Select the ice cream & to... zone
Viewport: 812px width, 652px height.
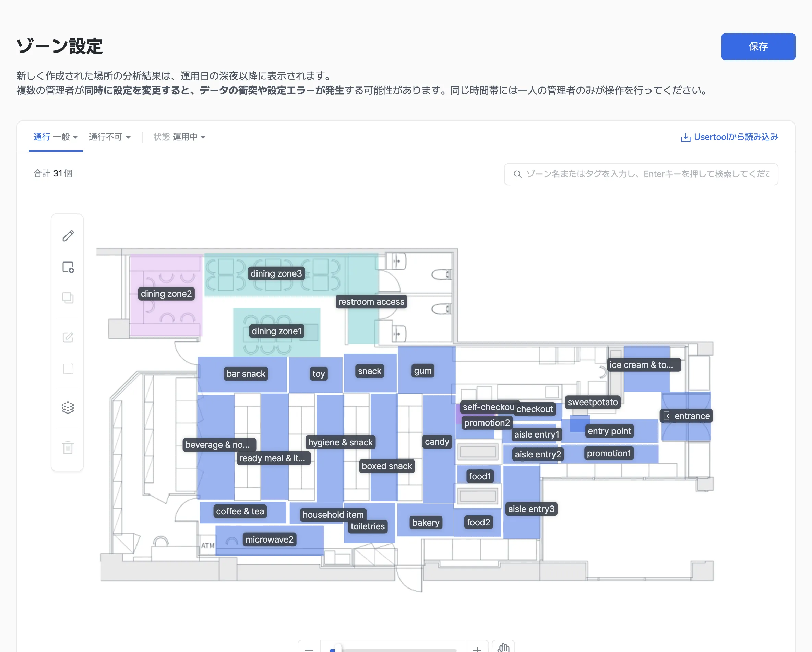pyautogui.click(x=644, y=364)
